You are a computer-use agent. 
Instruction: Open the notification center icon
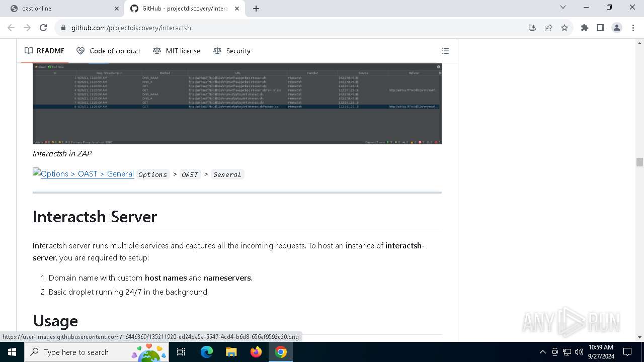point(627,352)
